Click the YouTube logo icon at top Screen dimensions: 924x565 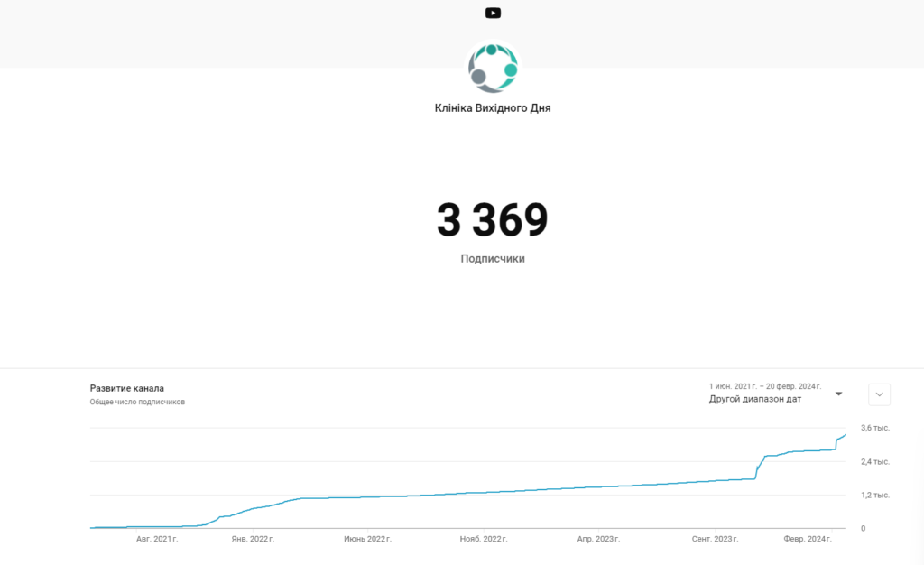click(493, 13)
